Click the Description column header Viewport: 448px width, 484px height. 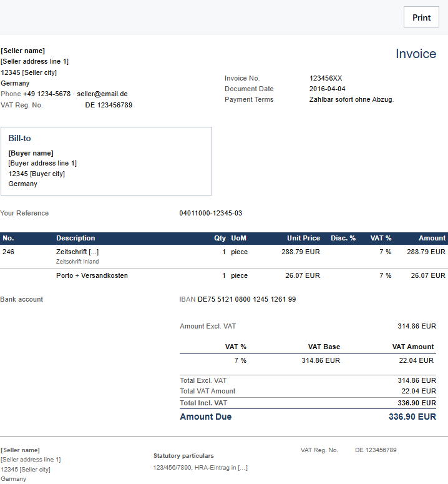point(75,238)
